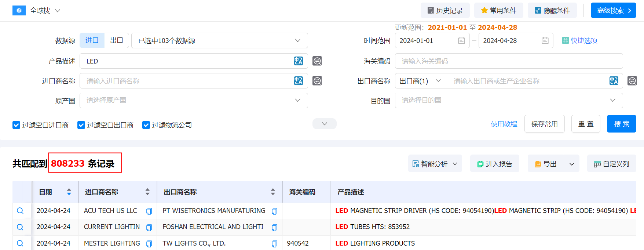Expand more filter conditions chevron

point(324,124)
